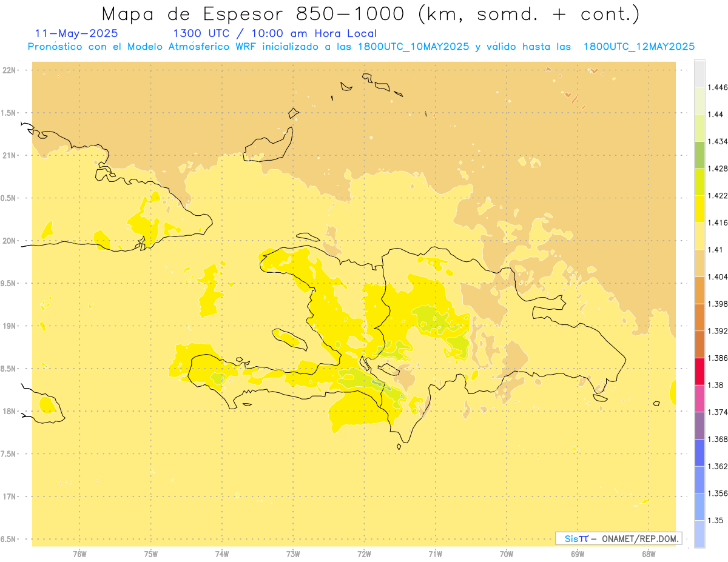The image size is (728, 562).
Task: Click the 'SisTT - ONAMET/REP.DOM.' credit box
Action: [x=619, y=538]
